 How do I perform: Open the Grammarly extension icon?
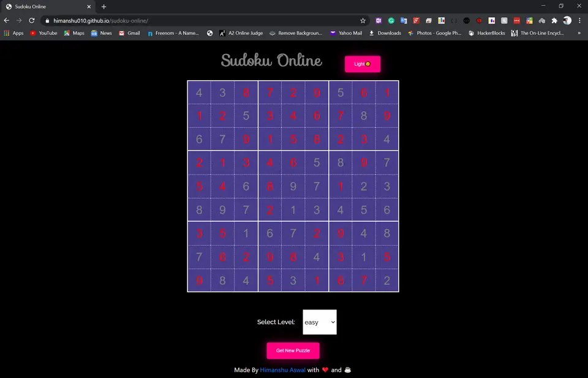pyautogui.click(x=391, y=21)
